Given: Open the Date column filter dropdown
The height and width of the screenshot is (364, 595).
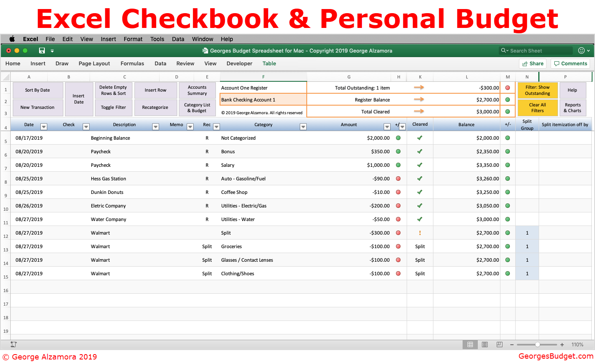Looking at the screenshot, I should click(44, 127).
